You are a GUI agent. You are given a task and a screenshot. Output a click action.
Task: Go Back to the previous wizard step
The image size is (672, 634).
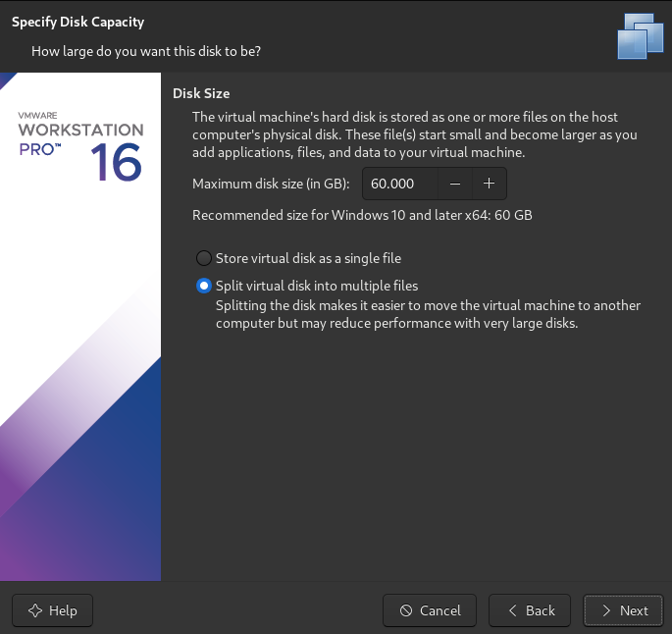point(530,610)
